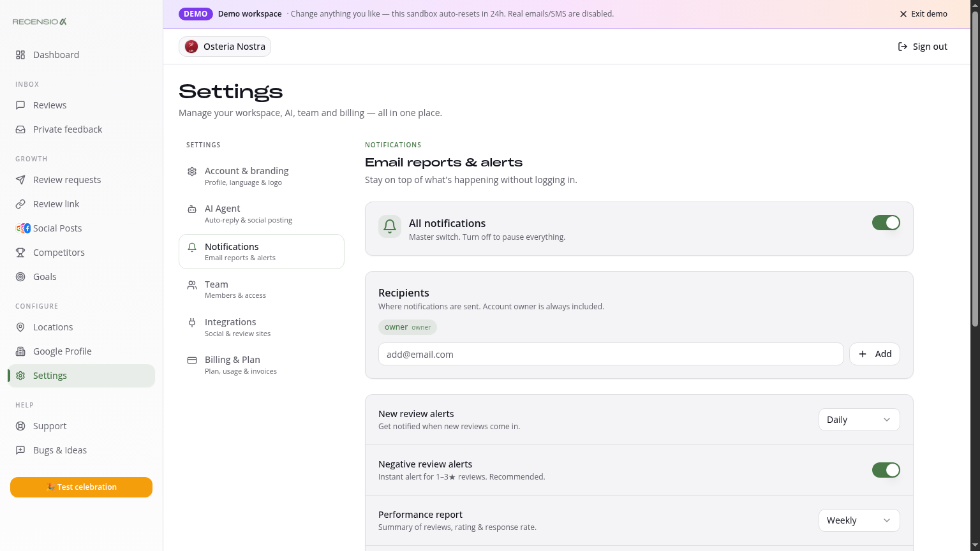The height and width of the screenshot is (551, 980).
Task: Open the Performance report Weekly dropdown
Action: point(859,520)
